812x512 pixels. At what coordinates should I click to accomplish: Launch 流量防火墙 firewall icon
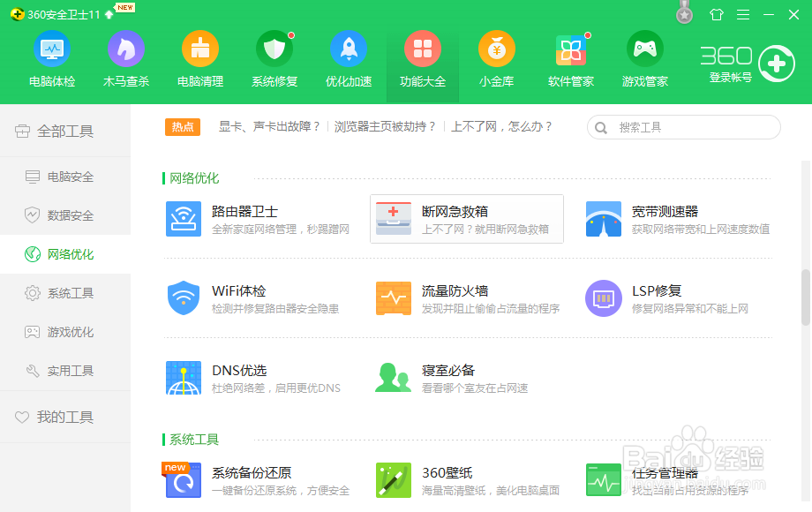pos(394,298)
